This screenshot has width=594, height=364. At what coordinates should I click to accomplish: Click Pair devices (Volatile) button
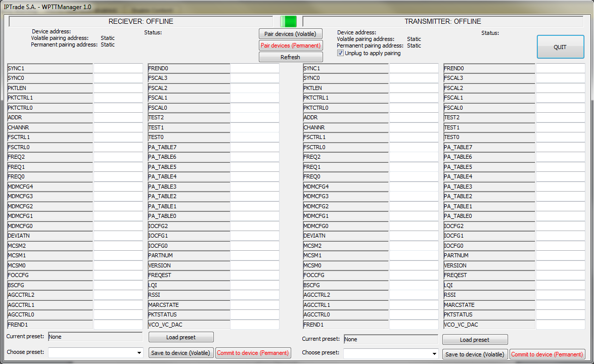[x=291, y=34]
